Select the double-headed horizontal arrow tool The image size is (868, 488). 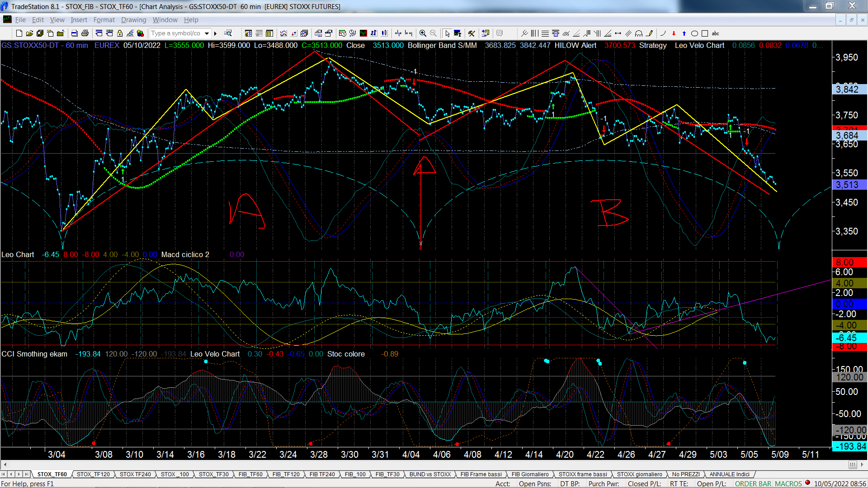click(x=618, y=33)
